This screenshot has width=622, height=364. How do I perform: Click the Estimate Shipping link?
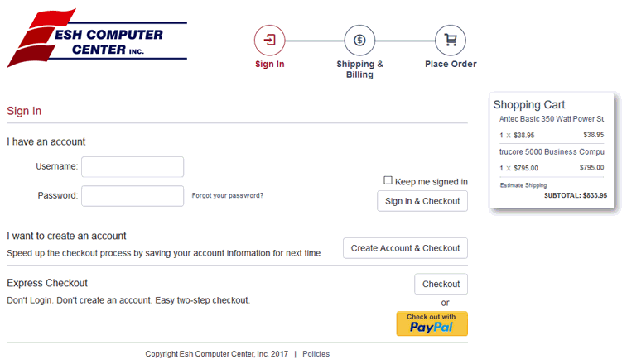[523, 185]
